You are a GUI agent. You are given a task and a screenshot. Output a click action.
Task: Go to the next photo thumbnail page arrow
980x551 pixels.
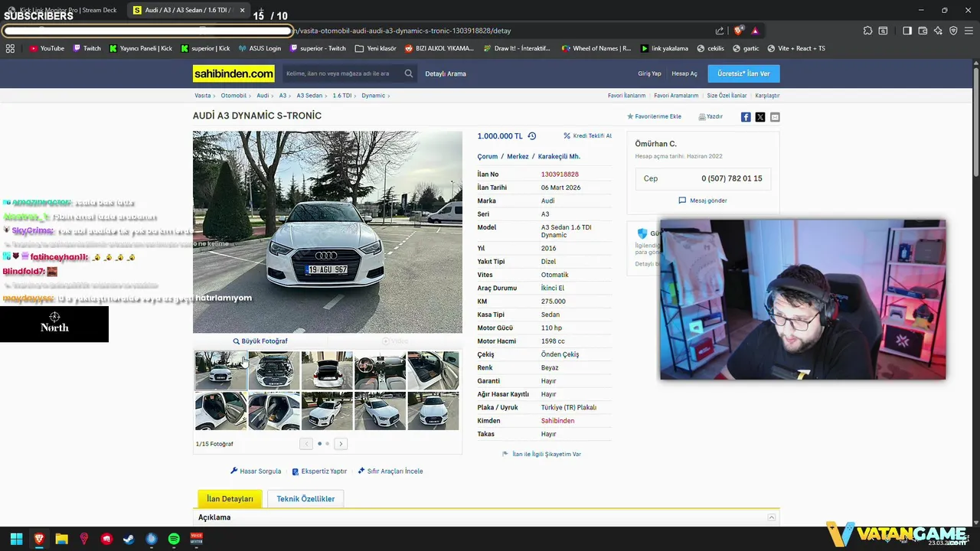pos(341,444)
